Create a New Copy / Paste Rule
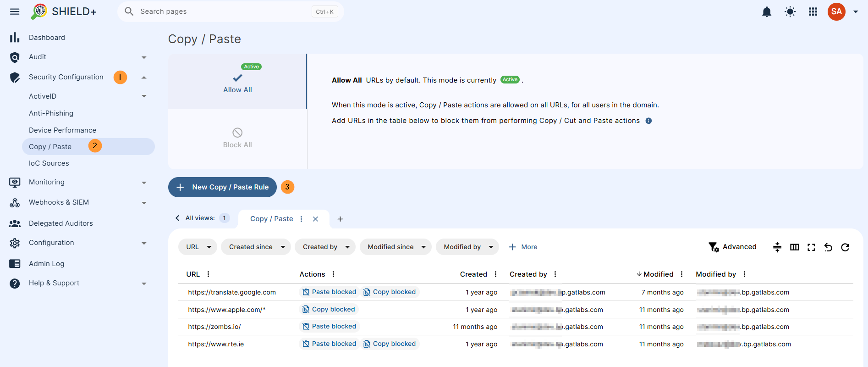The image size is (868, 367). (x=222, y=187)
